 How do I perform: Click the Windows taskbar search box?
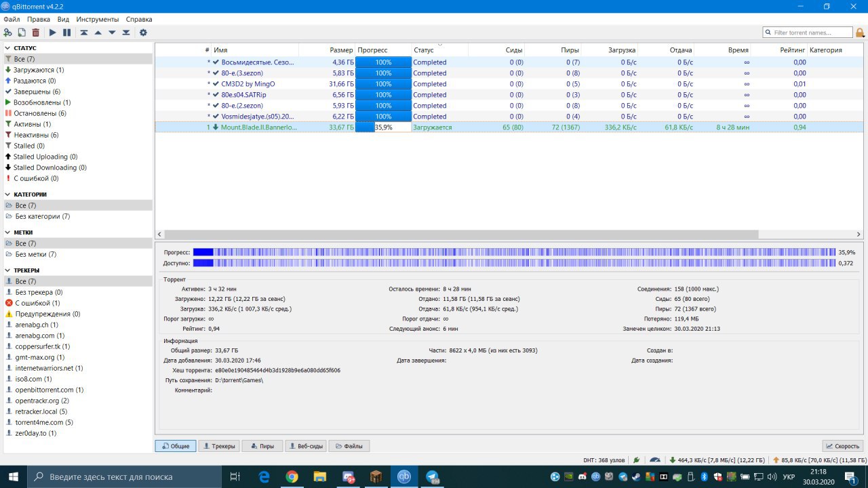125,477
